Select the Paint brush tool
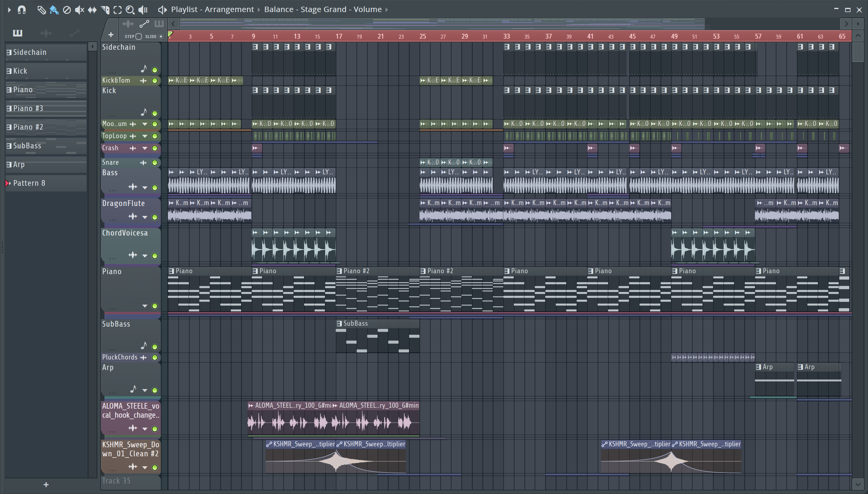 point(54,10)
